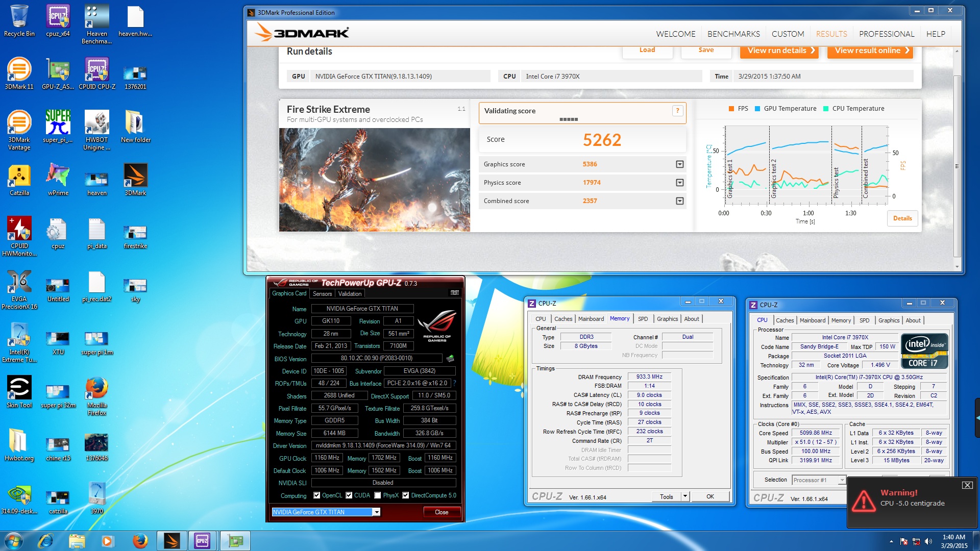
Task: Open BENCHMARKS section in 3DMark
Action: point(733,34)
